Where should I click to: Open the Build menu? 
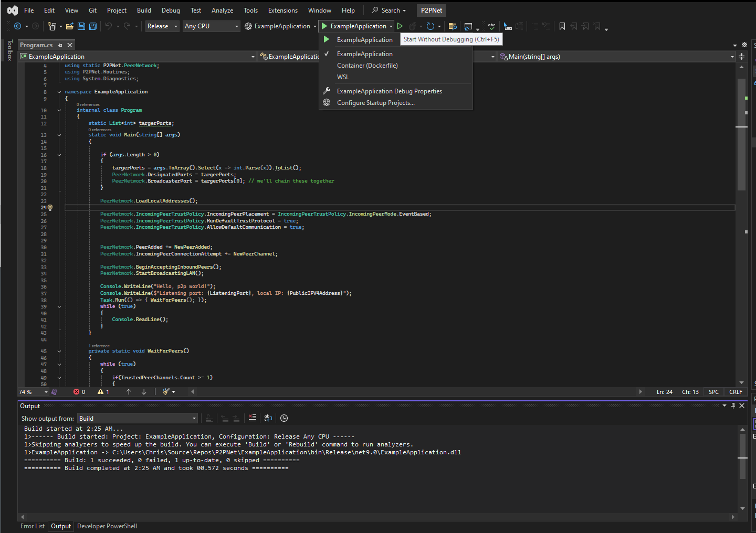[x=144, y=10]
